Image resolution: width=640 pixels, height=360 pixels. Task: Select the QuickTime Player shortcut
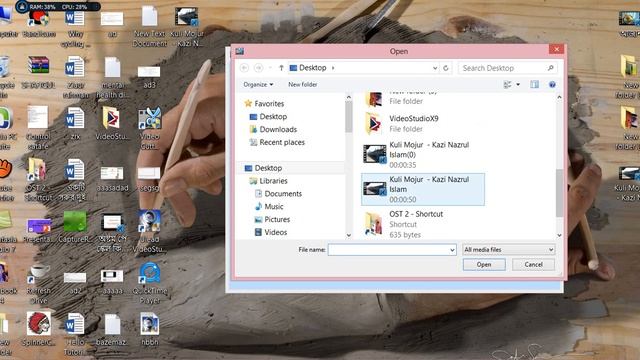coord(149,282)
